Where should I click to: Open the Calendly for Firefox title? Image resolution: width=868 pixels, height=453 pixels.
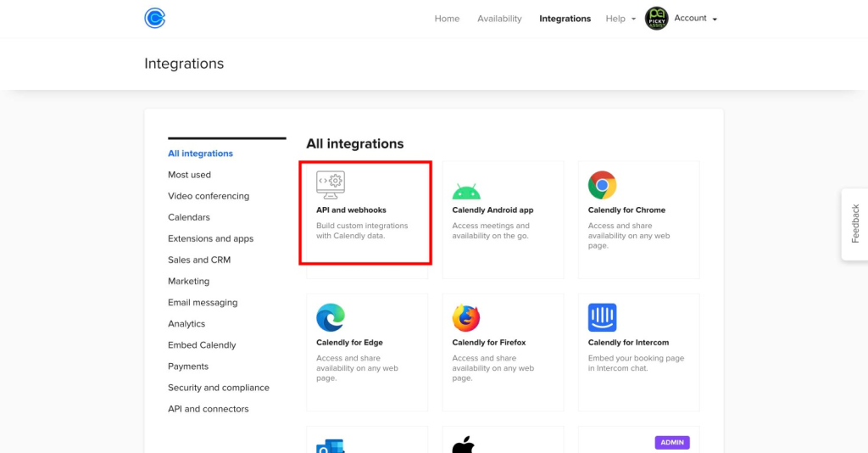click(489, 342)
